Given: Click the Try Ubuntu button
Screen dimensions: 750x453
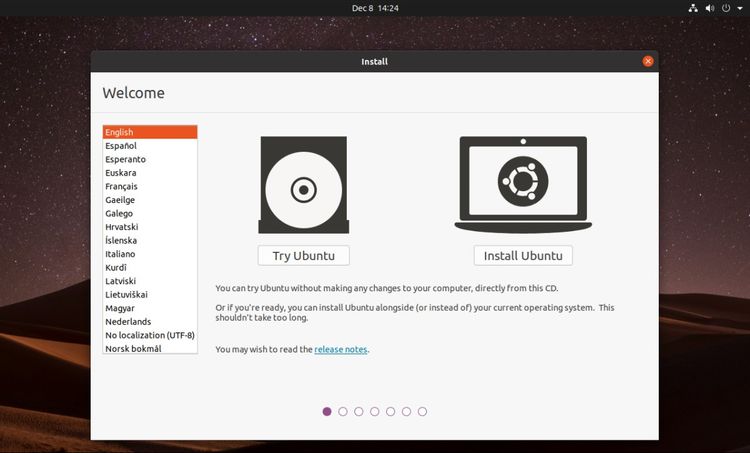Looking at the screenshot, I should pyautogui.click(x=304, y=255).
